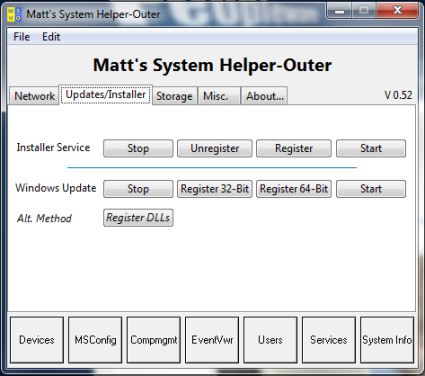
Task: Open EventVwr from the bottom bar
Action: pyautogui.click(x=212, y=340)
